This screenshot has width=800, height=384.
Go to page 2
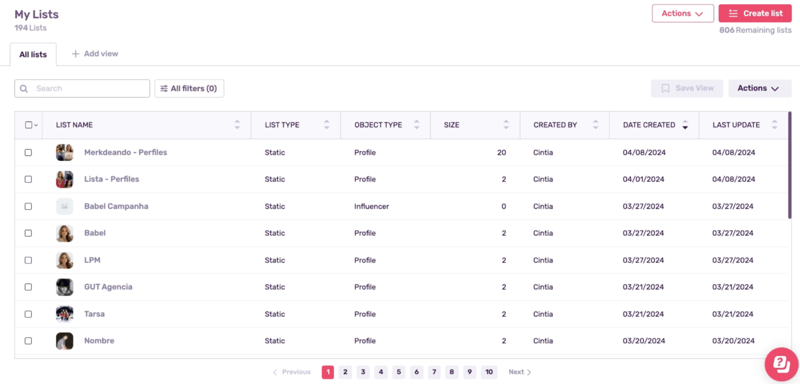click(345, 372)
